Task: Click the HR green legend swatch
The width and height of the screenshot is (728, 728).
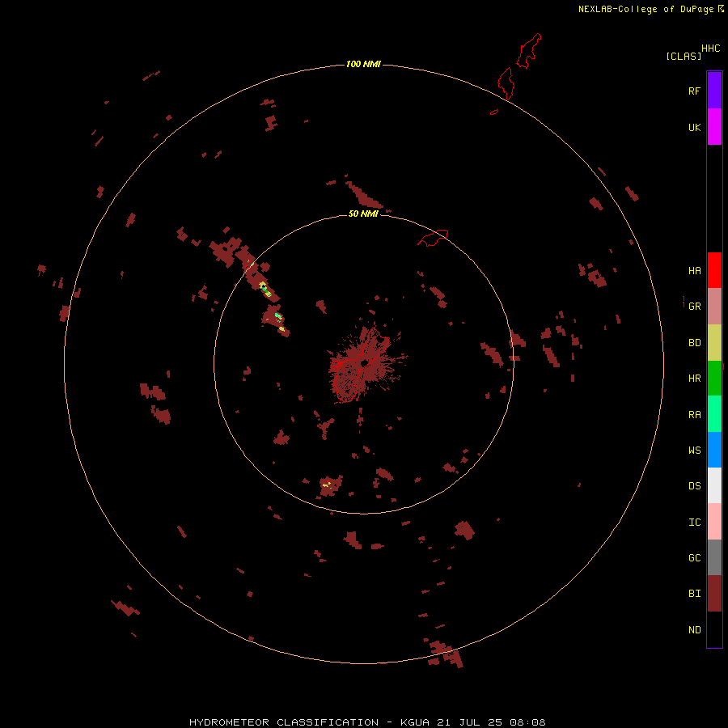Action: pyautogui.click(x=714, y=379)
